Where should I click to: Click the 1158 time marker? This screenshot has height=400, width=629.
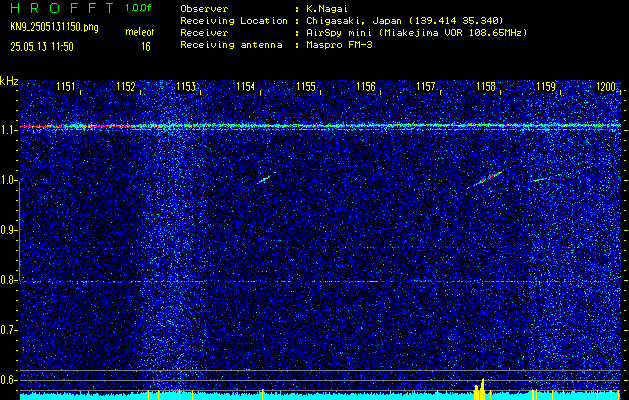click(486, 86)
